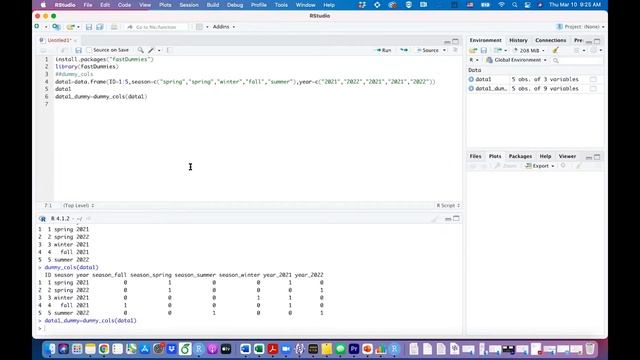Click "5 obs. of 9 variables" text
Image resolution: width=640 pixels, height=360 pixels.
point(545,88)
